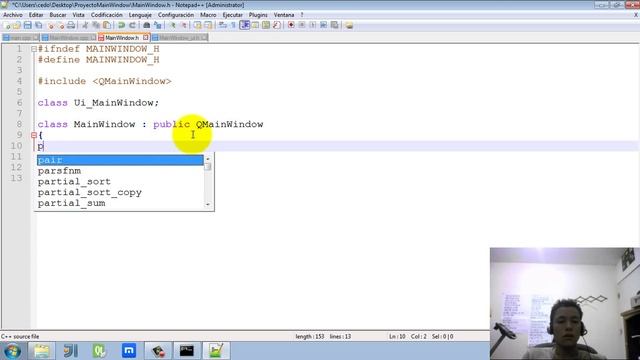640x360 pixels.
Task: Click the Play macro toolbar icon
Action: tap(312, 25)
